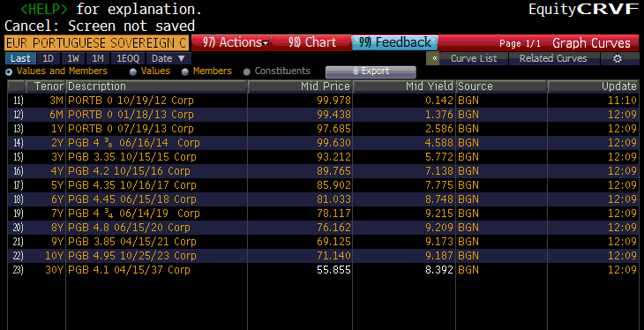
Task: Click the <HELP> text
Action: (44, 9)
